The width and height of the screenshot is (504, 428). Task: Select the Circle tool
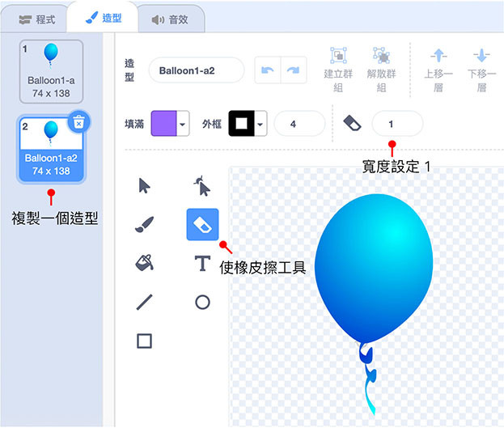coord(202,302)
